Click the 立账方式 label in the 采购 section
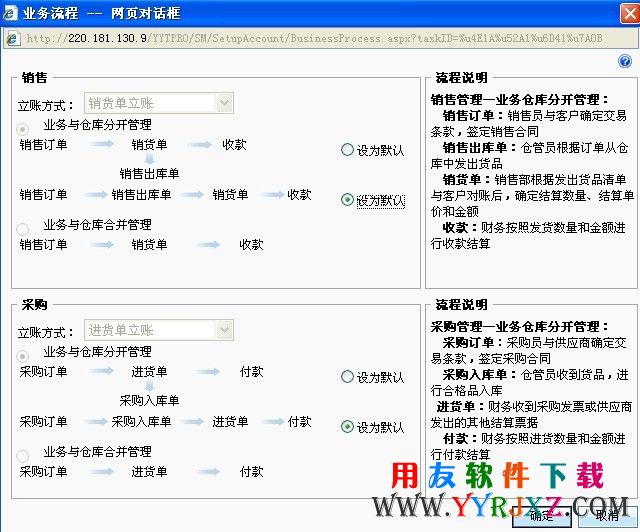This screenshot has height=532, width=640. pyautogui.click(x=45, y=333)
